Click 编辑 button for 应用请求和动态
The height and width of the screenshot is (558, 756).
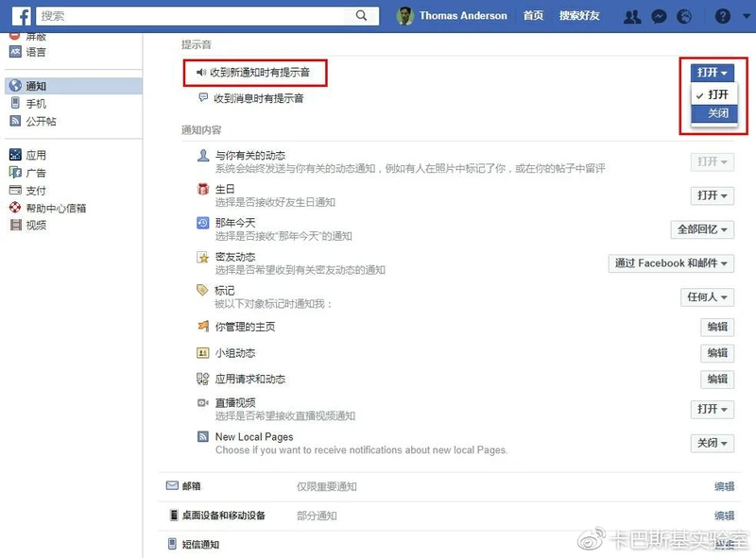(x=717, y=379)
